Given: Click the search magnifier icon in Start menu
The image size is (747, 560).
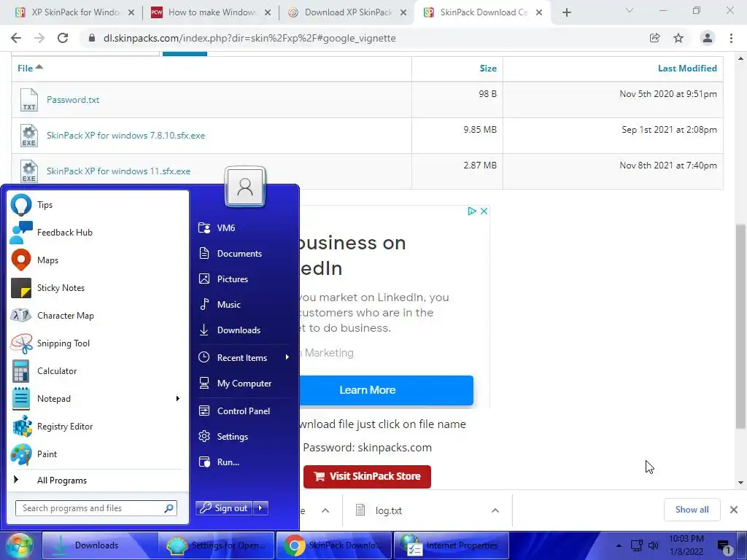Looking at the screenshot, I should pyautogui.click(x=169, y=508).
